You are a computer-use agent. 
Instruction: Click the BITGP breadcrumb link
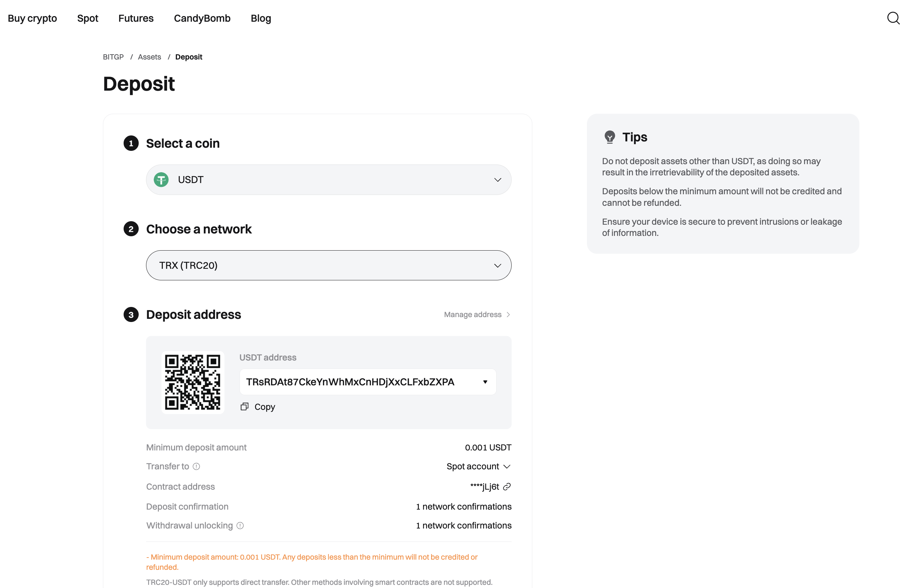click(x=113, y=57)
